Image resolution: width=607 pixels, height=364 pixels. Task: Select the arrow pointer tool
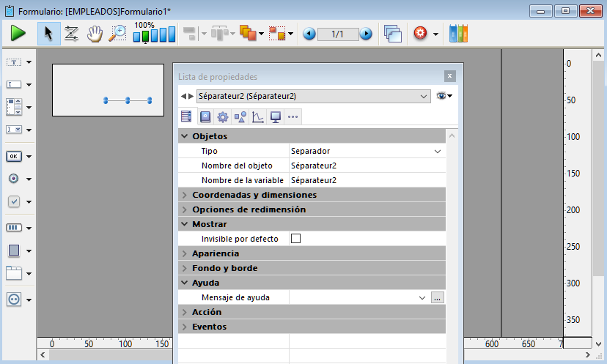(x=48, y=34)
